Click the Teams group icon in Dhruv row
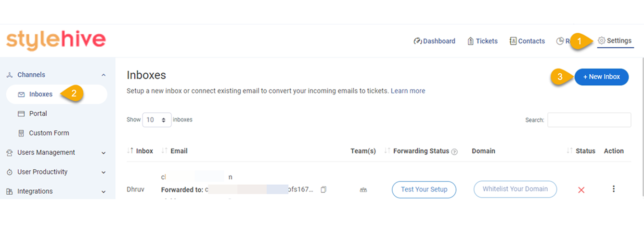The height and width of the screenshot is (229, 644). point(363,190)
